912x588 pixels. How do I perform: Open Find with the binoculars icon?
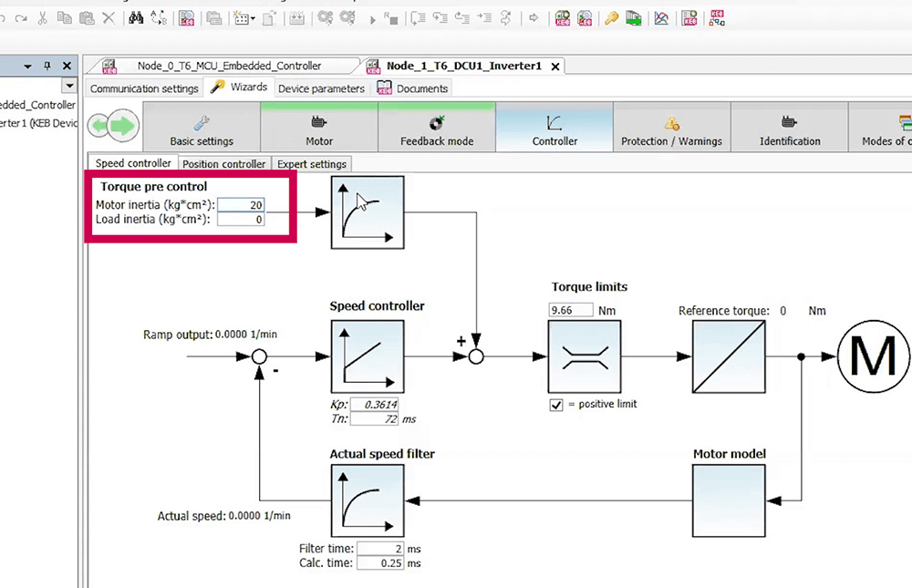(x=136, y=18)
